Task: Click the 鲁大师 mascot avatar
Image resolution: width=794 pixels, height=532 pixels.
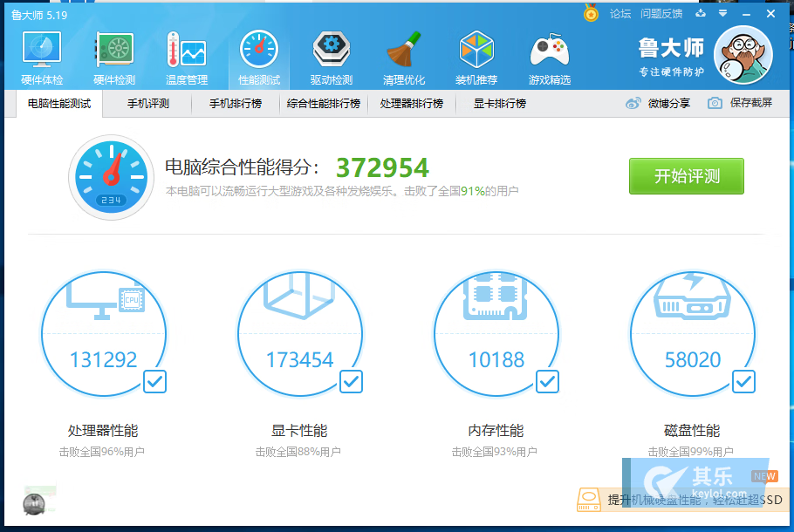Action: pos(743,55)
